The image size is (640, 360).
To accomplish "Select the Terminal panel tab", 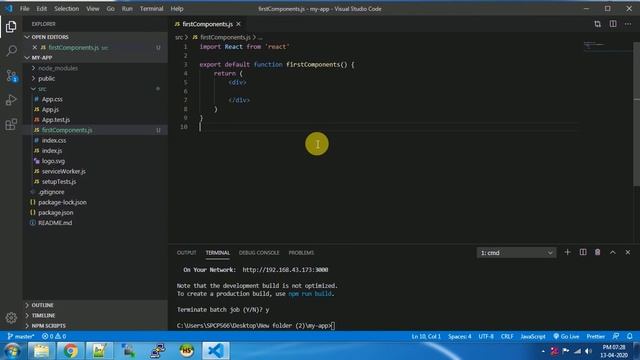I will coord(218,253).
